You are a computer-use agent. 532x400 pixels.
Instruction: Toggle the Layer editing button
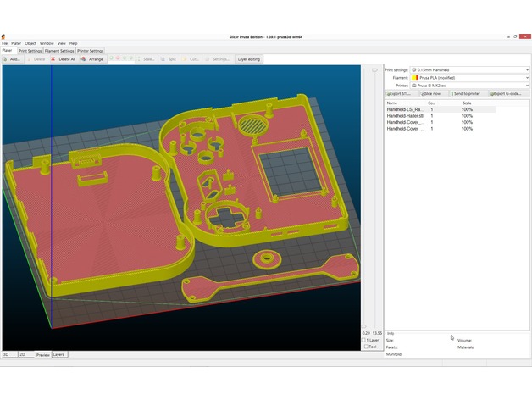[x=249, y=59]
